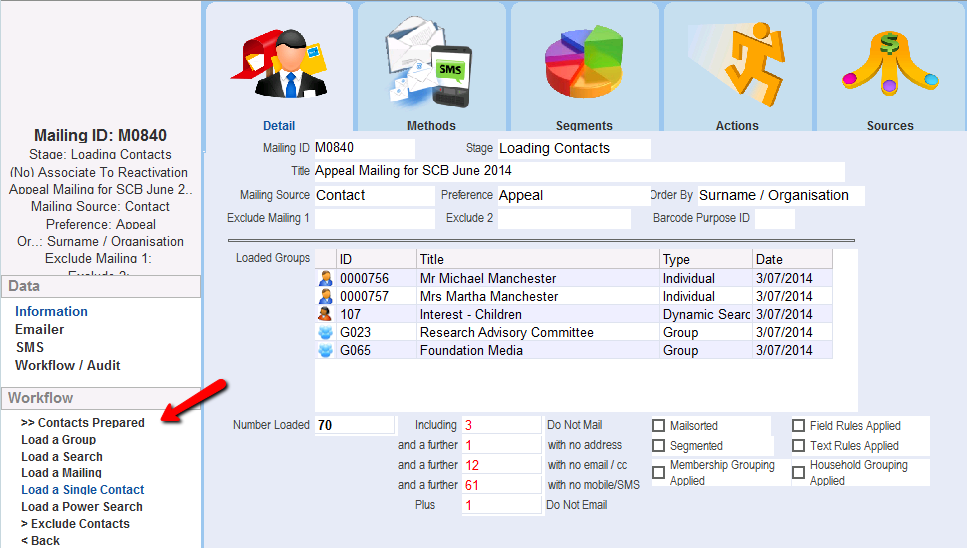Tick the Field Rules Applied checkbox
Image resolution: width=967 pixels, height=548 pixels.
coord(799,425)
